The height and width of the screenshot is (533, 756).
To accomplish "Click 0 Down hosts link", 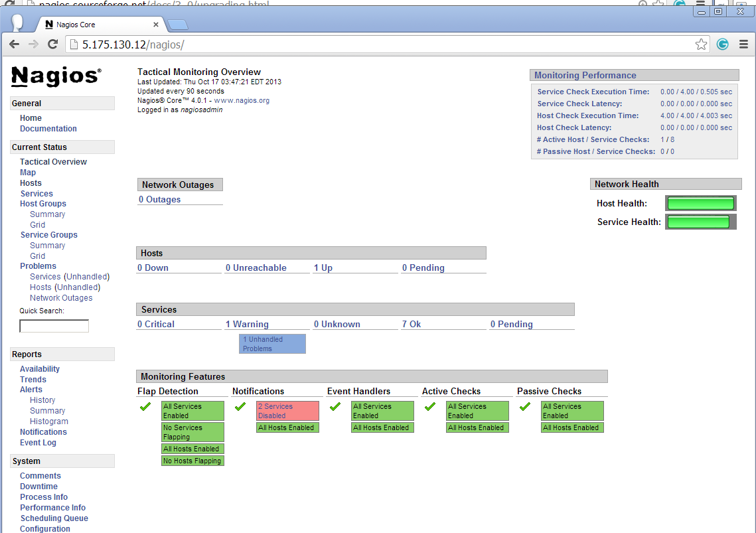I will coord(153,268).
